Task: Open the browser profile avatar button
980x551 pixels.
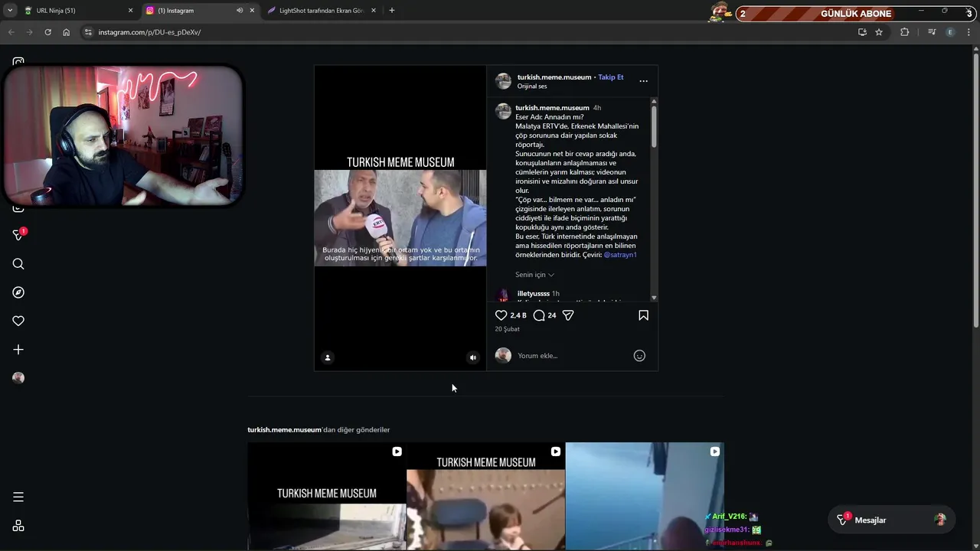Action: [x=950, y=32]
